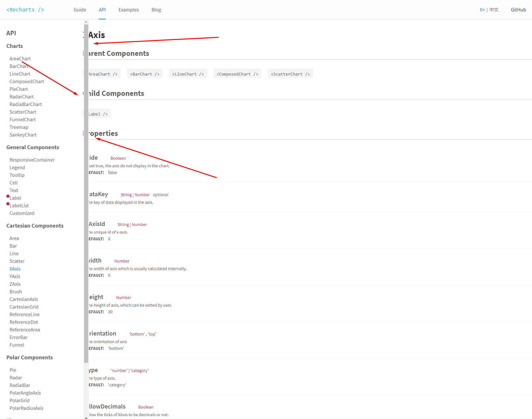Open the <ComposedChart /> parent component badge
The image size is (532, 419).
(237, 74)
